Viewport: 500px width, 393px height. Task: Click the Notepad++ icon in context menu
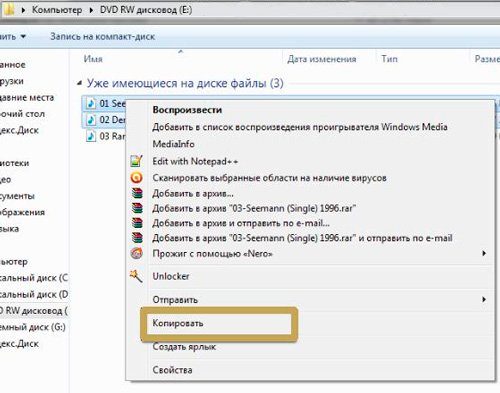pos(137,161)
